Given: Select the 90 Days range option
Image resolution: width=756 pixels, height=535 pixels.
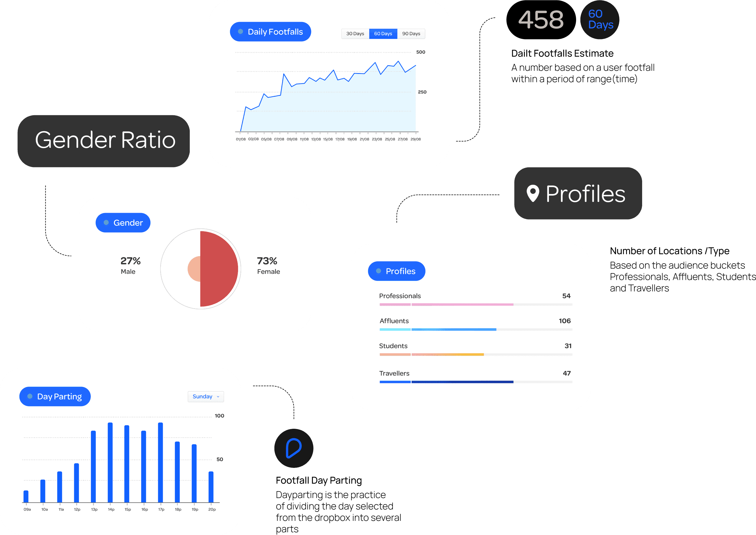Looking at the screenshot, I should [x=411, y=34].
